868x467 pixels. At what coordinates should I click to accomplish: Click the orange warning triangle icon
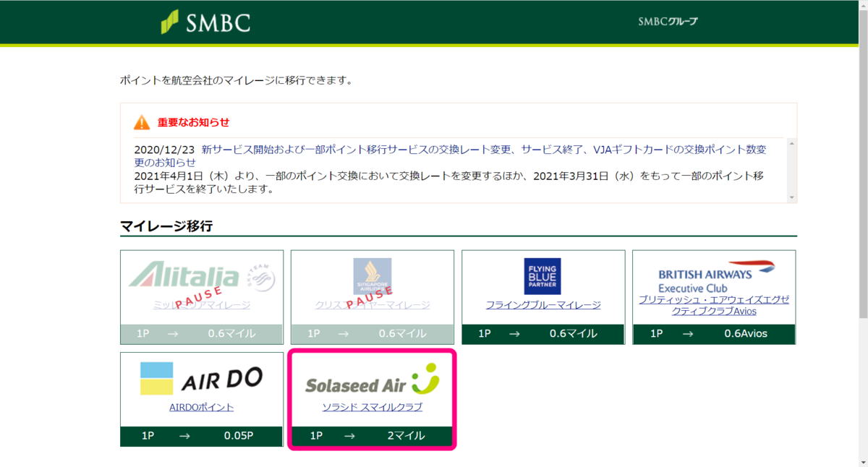(x=142, y=122)
